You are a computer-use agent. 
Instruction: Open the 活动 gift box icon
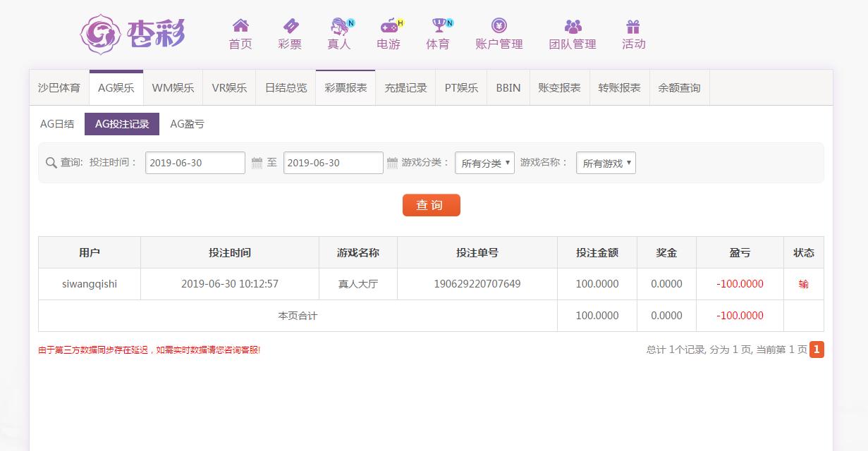(x=633, y=26)
